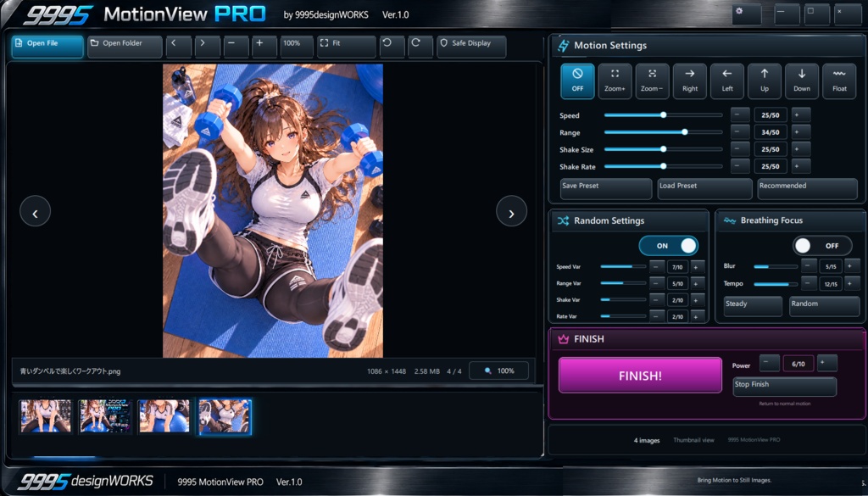This screenshot has width=868, height=496.
Task: Click the Power value field 6/10
Action: click(798, 363)
